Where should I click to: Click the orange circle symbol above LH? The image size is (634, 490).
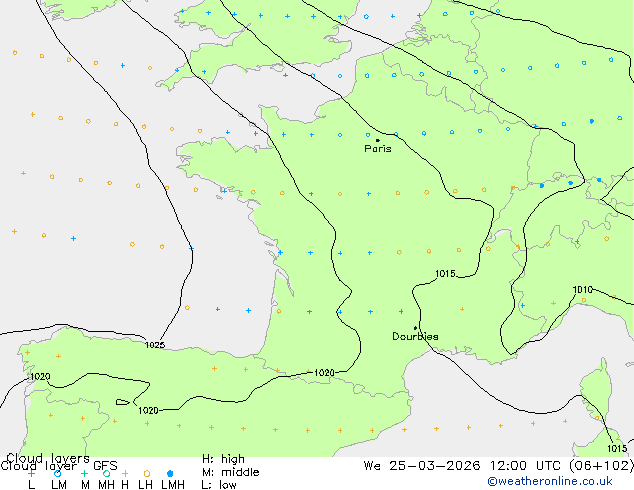pos(147,473)
